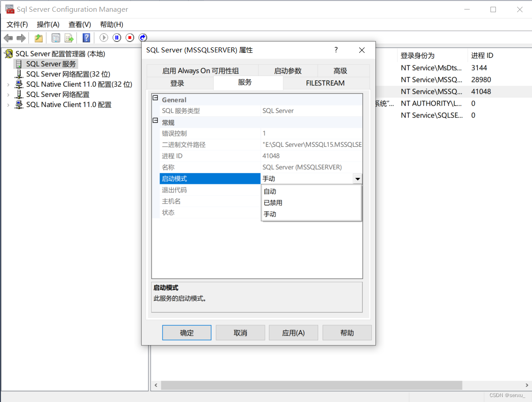
Task: Select the 退出代码 property row
Action: click(210, 190)
